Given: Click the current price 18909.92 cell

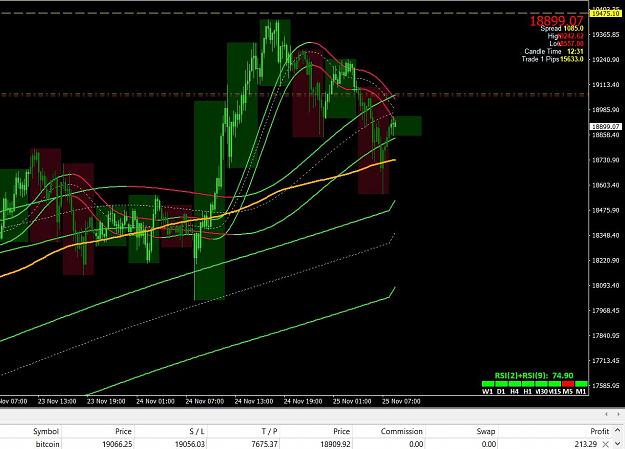Looking at the screenshot, I should pyautogui.click(x=335, y=444).
